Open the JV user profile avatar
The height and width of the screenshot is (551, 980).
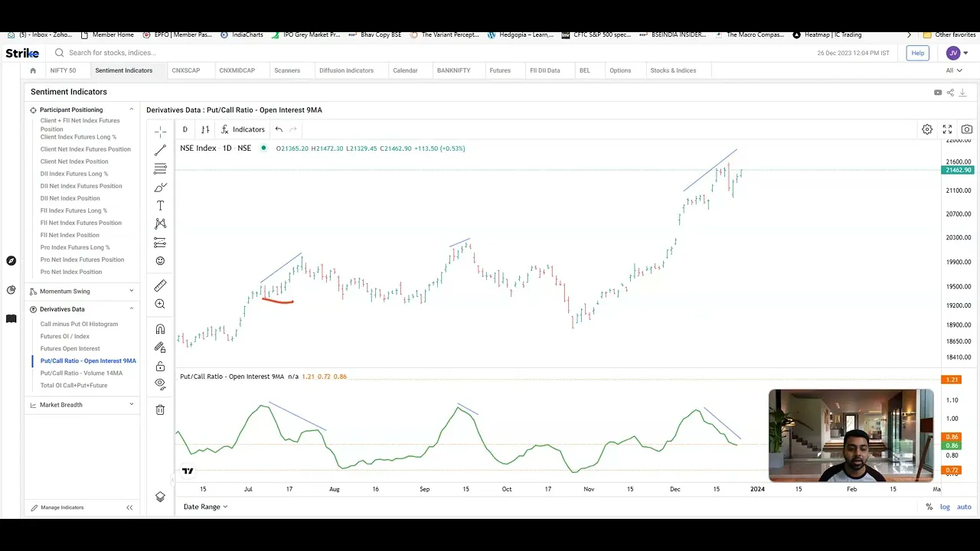pyautogui.click(x=953, y=53)
